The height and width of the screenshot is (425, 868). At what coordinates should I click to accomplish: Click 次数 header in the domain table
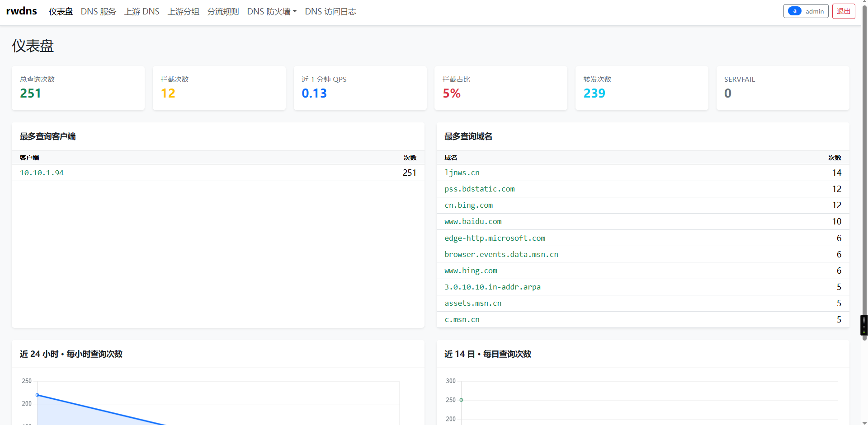tap(835, 158)
